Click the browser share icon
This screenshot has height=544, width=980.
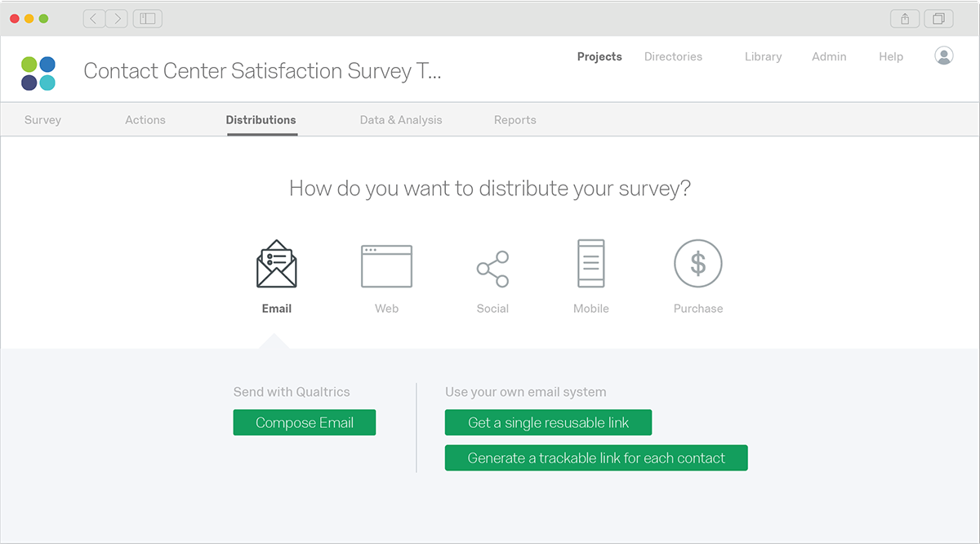click(905, 19)
